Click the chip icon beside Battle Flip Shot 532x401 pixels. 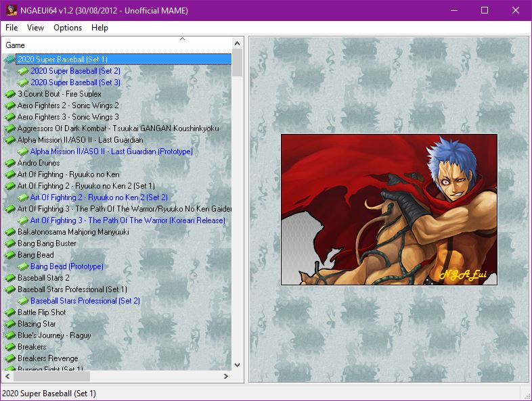10,313
